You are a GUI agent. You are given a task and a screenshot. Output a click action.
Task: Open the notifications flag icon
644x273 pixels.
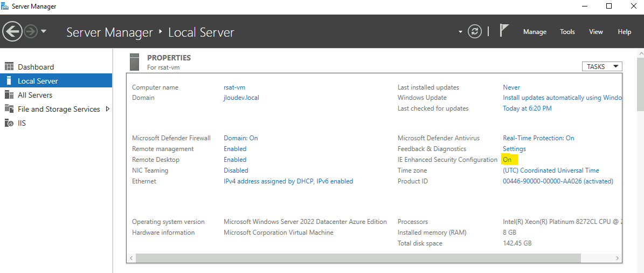[504, 30]
